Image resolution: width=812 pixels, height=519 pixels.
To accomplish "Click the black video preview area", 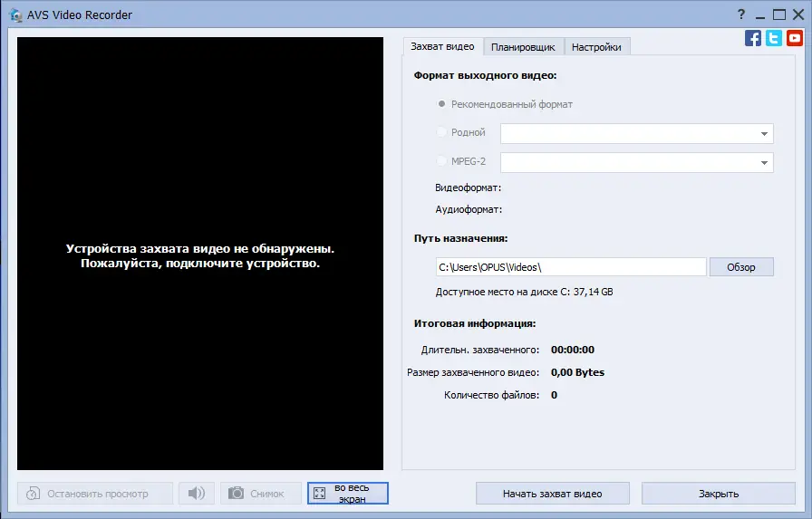I will pos(200,253).
